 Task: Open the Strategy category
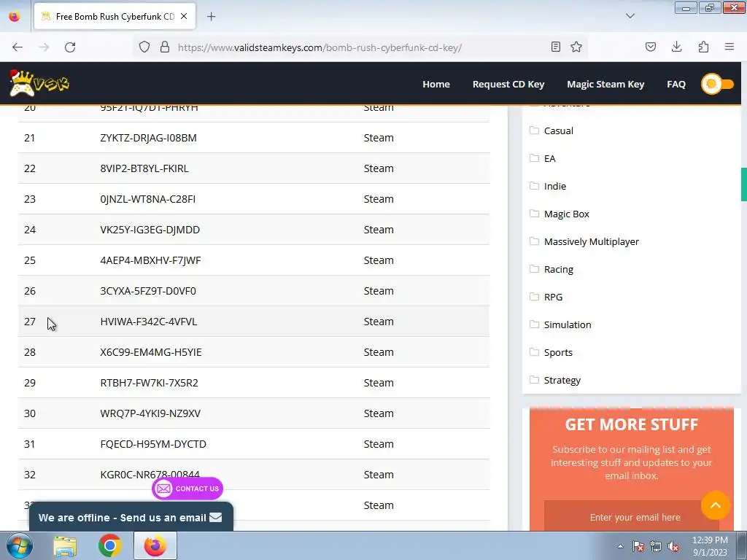[562, 380]
